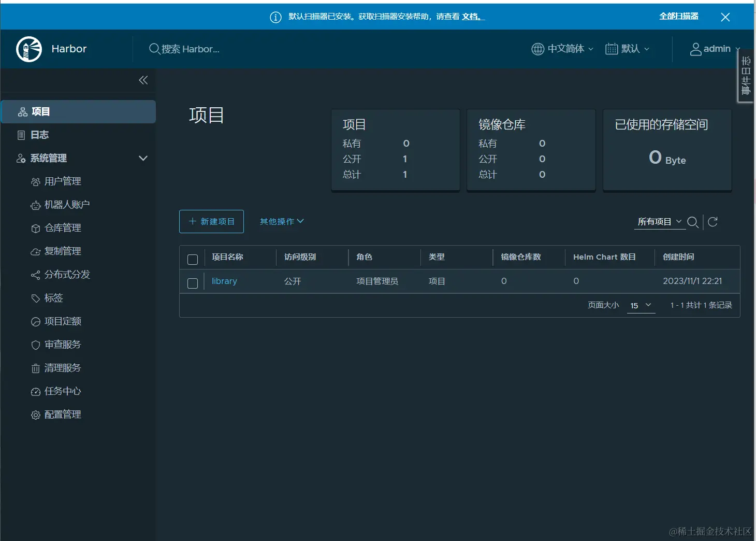Check the library project row checkbox
Screen dimensions: 756x541
click(193, 283)
